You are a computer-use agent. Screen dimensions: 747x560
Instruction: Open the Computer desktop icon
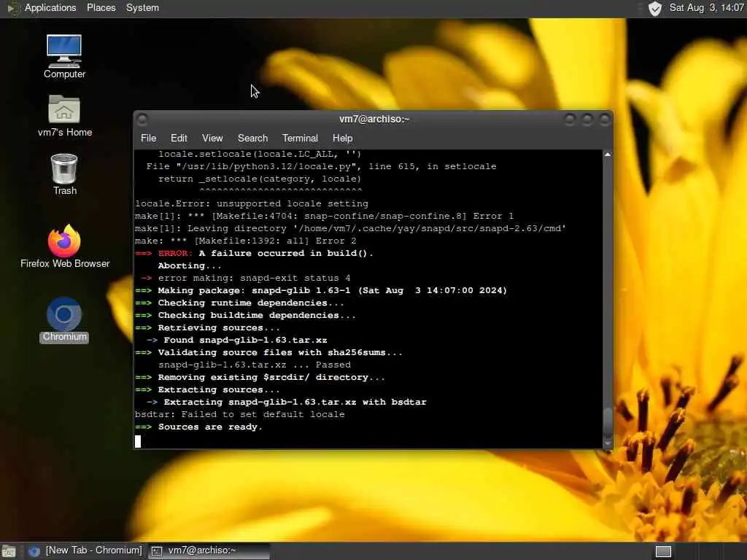click(x=64, y=56)
